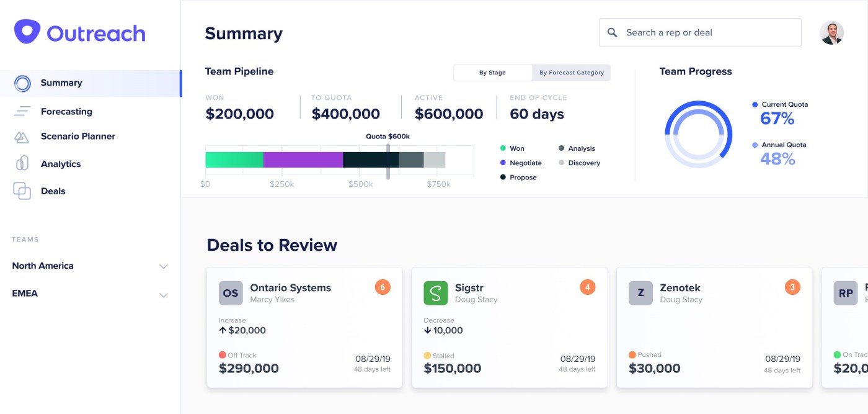Click the $600,000 active pipeline value
The image size is (868, 414).
point(449,114)
